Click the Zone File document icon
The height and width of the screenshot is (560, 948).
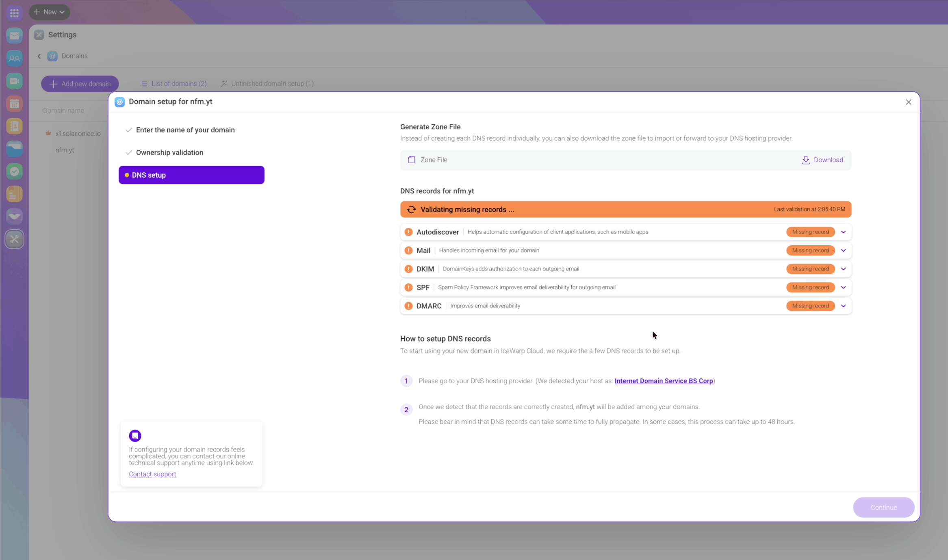coord(411,160)
